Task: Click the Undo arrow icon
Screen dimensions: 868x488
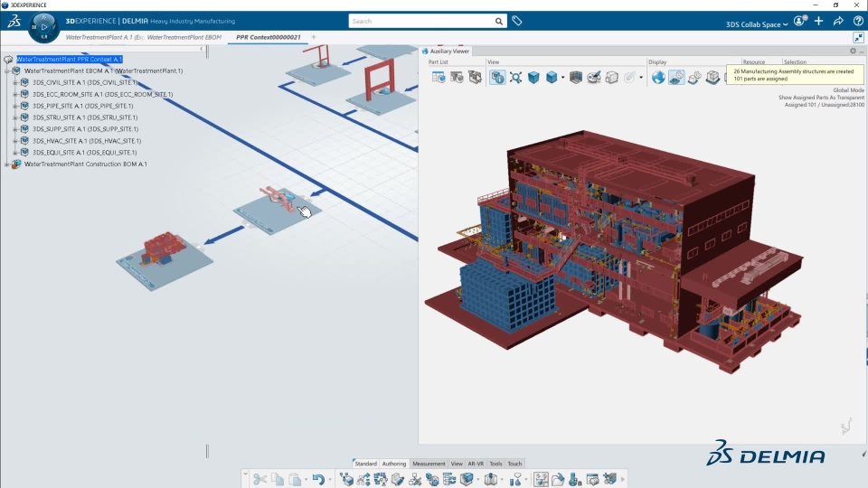Action: point(318,479)
